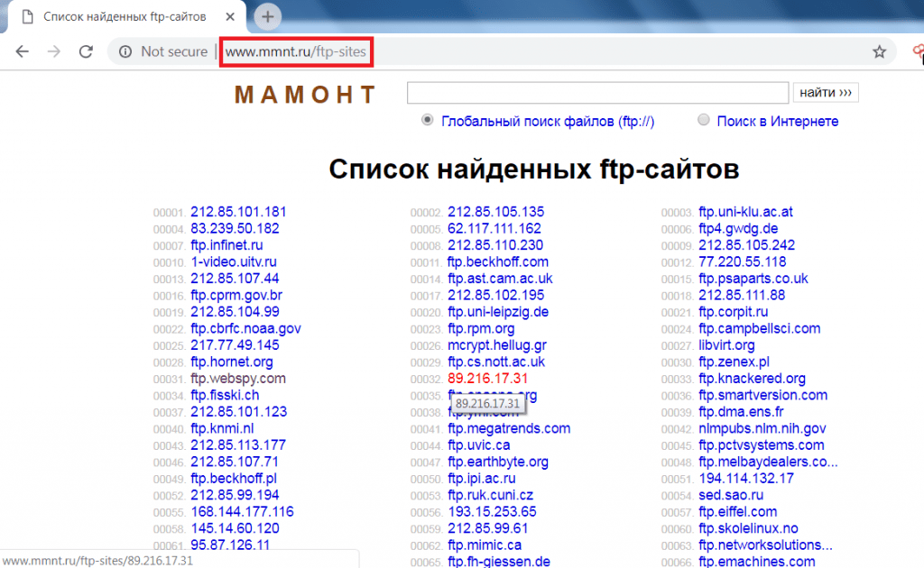Screen dimensions: 924x568
Task: Click the Not secure info icon
Action: (124, 51)
